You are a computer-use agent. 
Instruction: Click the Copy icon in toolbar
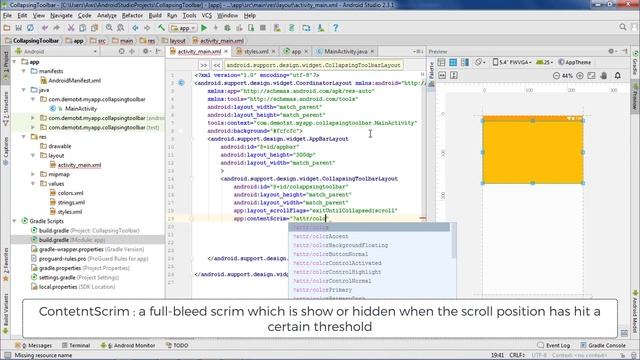pos(82,28)
